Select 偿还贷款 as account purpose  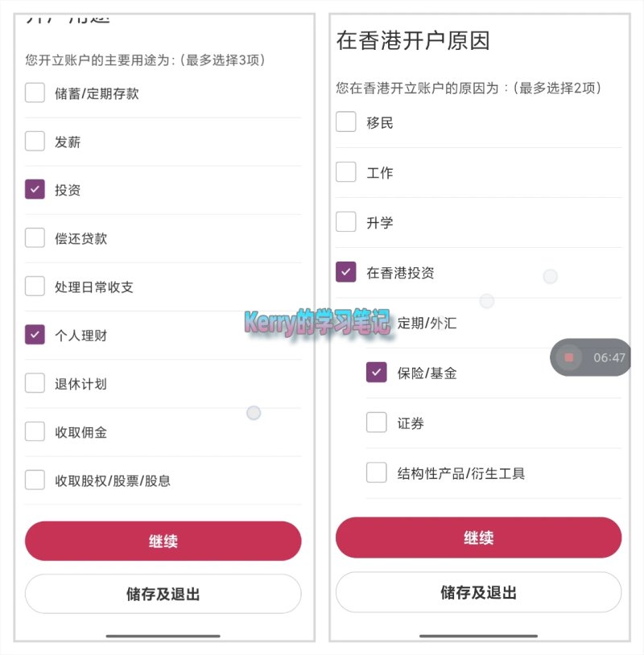coord(35,237)
